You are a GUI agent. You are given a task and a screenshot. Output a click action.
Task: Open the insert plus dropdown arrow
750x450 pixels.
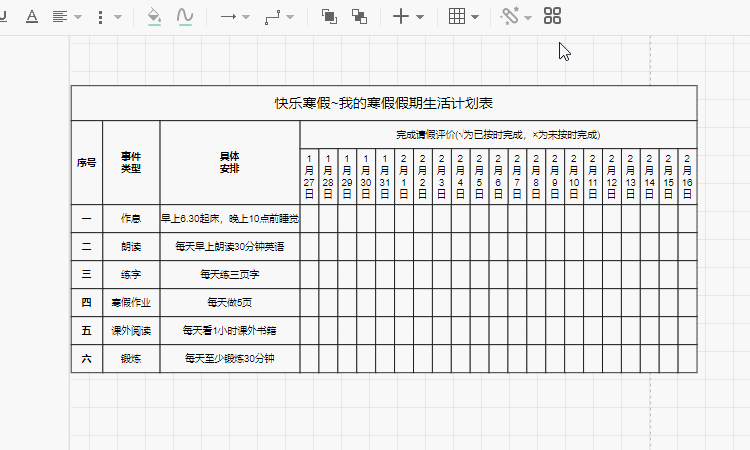[x=420, y=17]
